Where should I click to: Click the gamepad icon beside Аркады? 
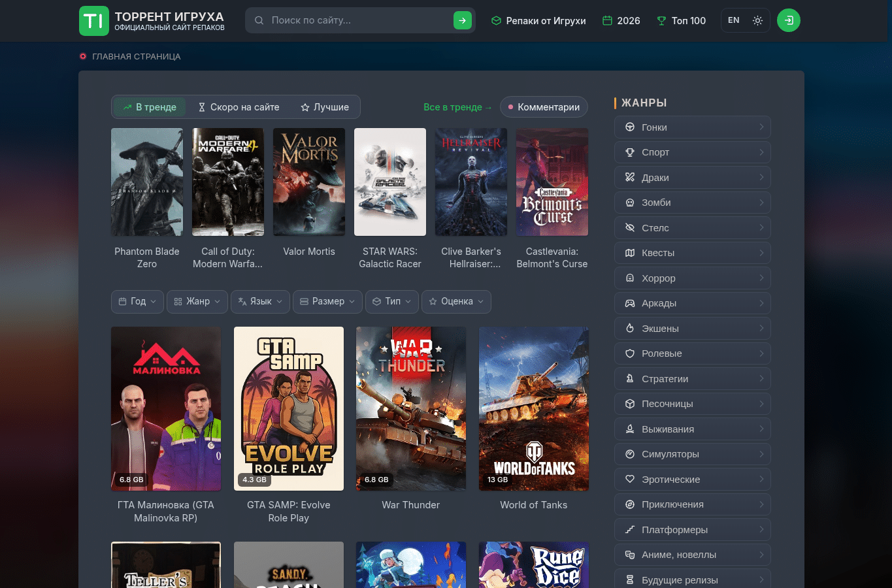630,303
